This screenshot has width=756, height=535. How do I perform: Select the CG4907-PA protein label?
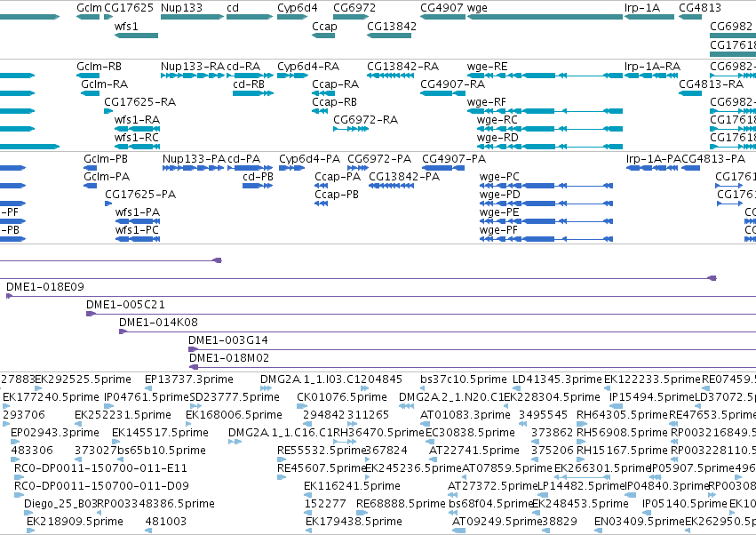click(454, 159)
